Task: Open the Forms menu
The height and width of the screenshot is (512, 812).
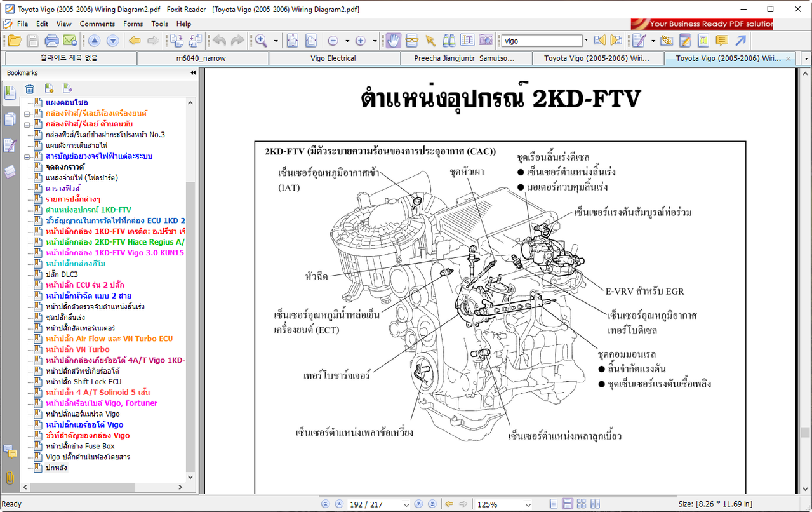Action: [x=133, y=24]
